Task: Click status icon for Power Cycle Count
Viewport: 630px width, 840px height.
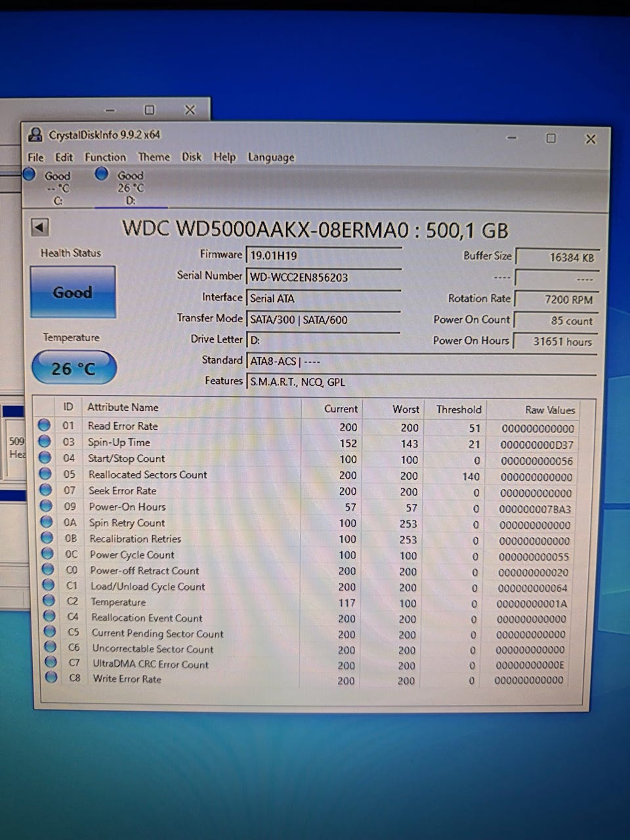Action: pos(47,553)
